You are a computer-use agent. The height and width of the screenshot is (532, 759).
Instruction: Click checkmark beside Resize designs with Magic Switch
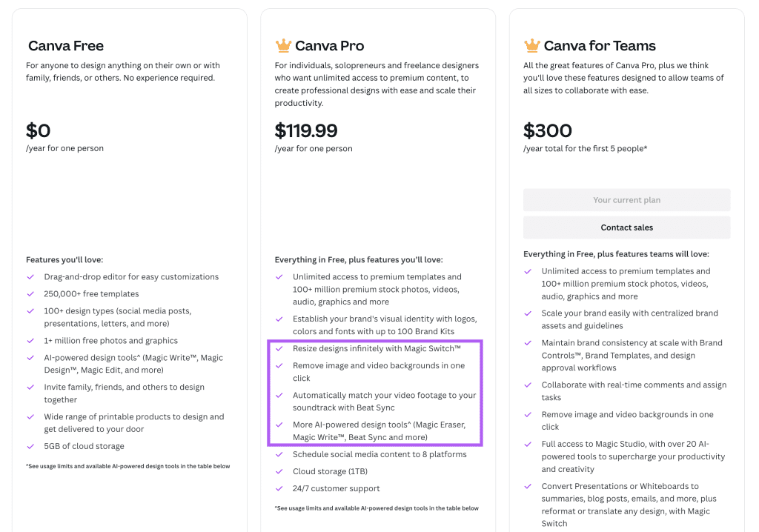(x=279, y=348)
